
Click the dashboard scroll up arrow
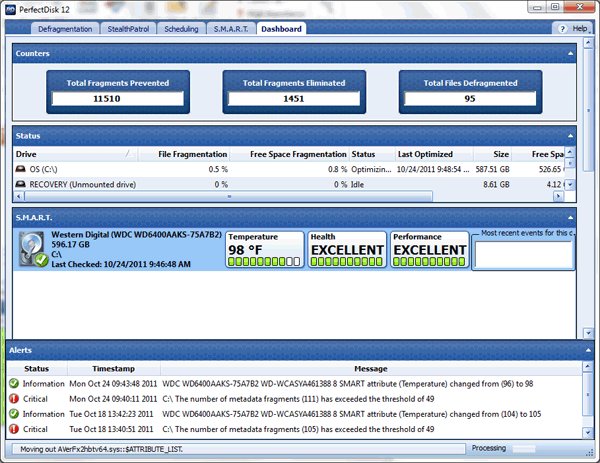pos(588,43)
